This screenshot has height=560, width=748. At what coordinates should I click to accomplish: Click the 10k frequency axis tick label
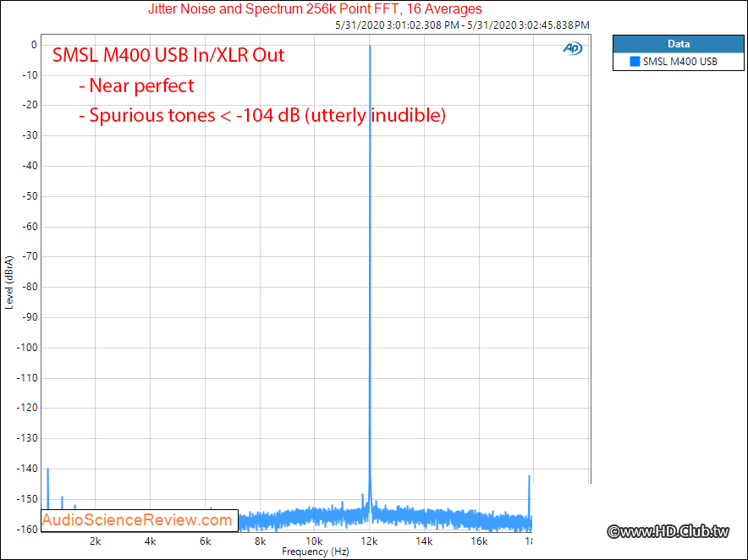[314, 541]
